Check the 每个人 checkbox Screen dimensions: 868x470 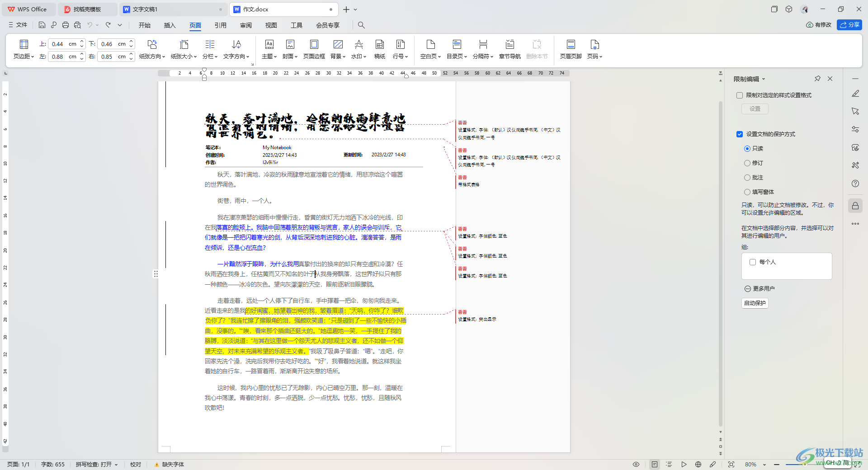click(x=753, y=262)
